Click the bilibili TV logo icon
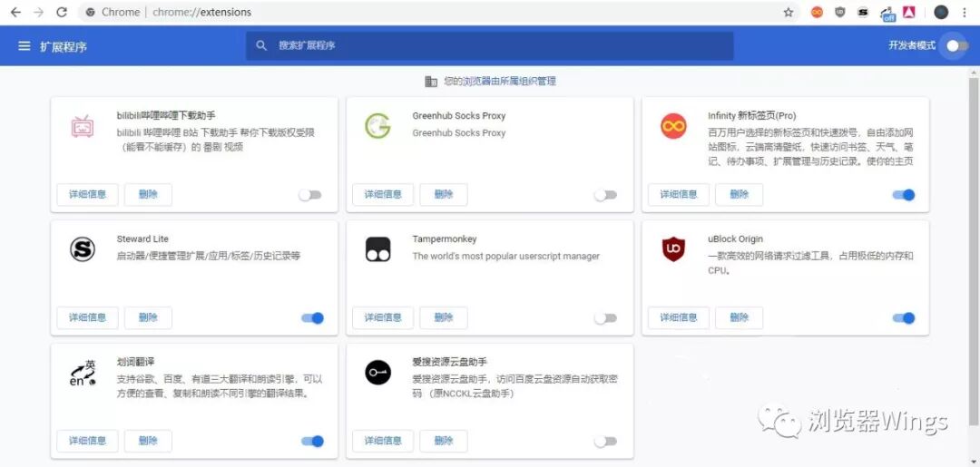 pyautogui.click(x=82, y=126)
